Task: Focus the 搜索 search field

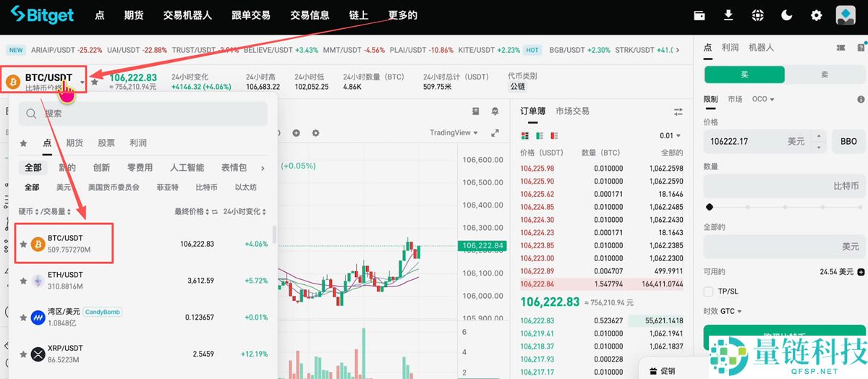Action: 143,114
